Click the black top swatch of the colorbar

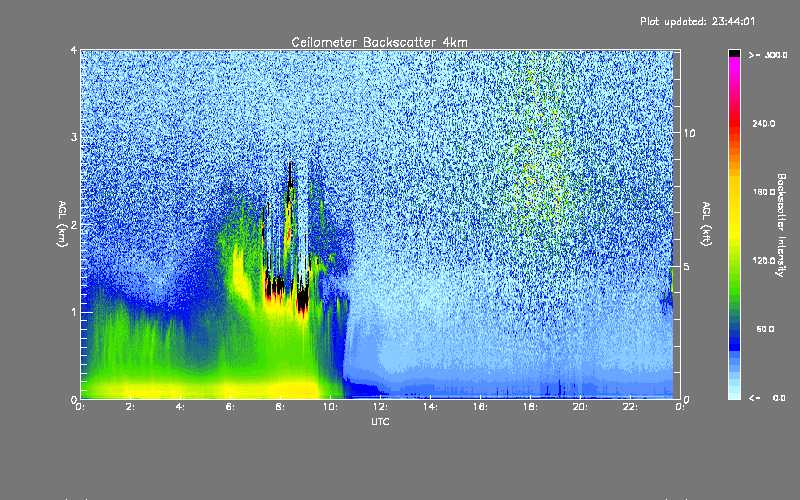coord(734,53)
